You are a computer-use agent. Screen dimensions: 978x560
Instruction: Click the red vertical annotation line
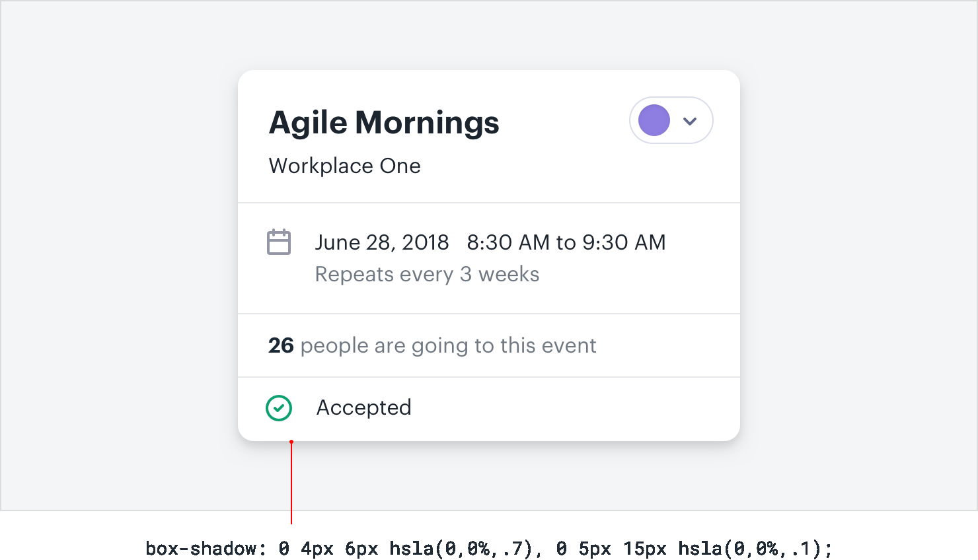coord(291,485)
